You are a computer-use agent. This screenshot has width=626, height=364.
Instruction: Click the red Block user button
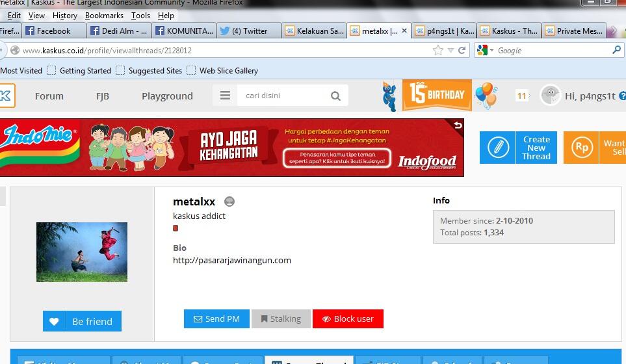click(x=348, y=318)
